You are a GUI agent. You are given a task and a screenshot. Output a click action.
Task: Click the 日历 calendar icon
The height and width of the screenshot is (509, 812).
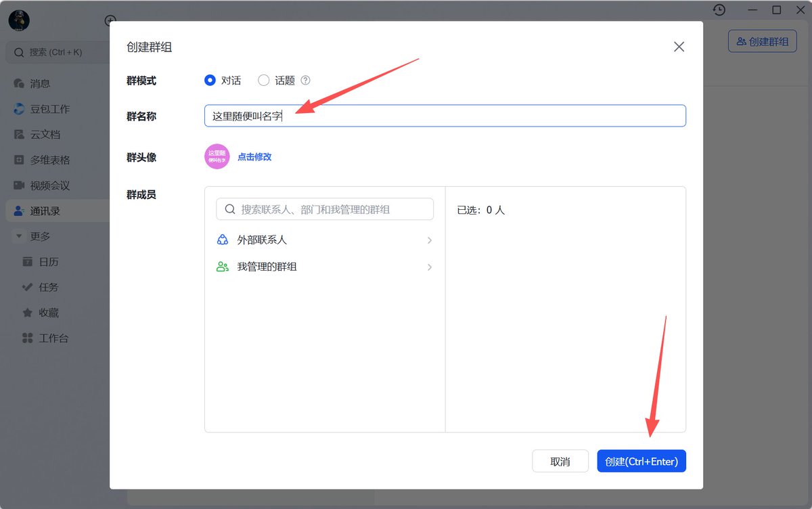coord(27,262)
